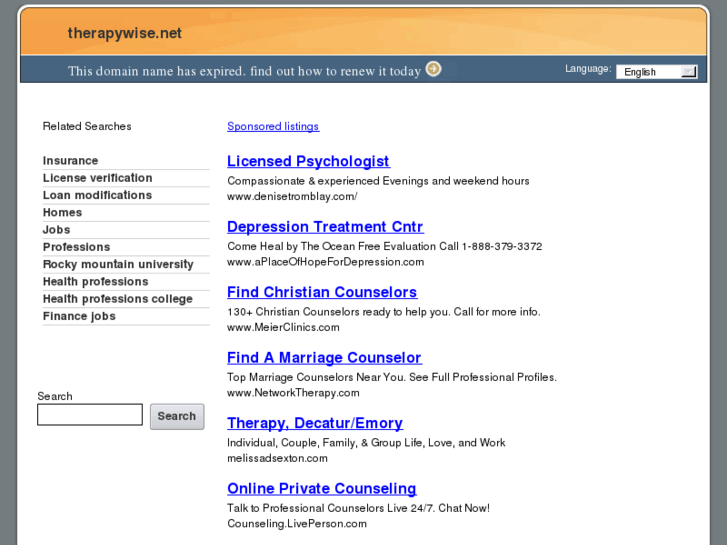Open the domain expired renewal notice link
Screen dimensions: 727x545
coord(244,71)
